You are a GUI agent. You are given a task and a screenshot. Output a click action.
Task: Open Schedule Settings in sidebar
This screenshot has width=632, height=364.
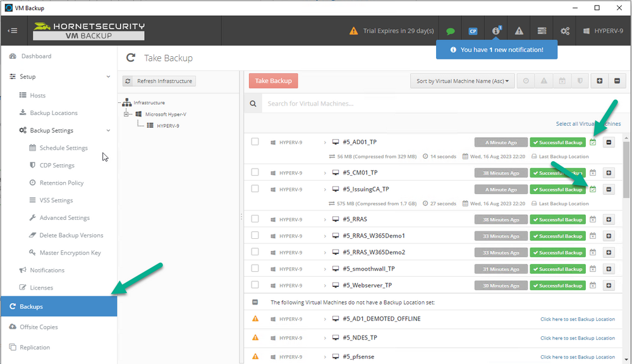click(x=63, y=148)
